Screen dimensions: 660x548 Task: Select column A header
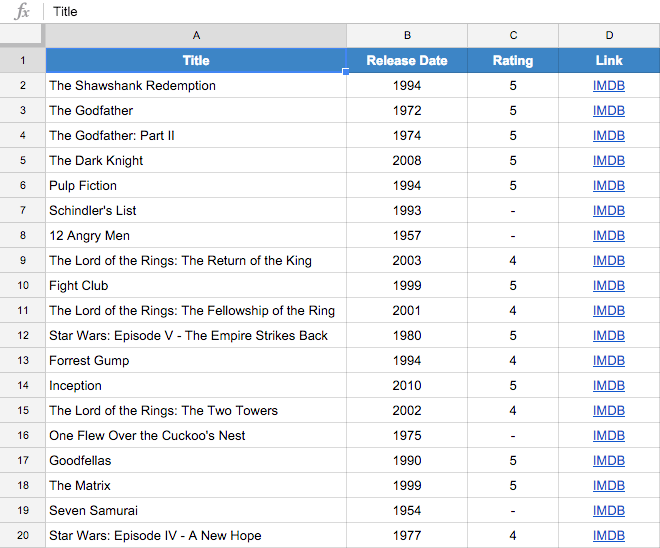coord(196,36)
